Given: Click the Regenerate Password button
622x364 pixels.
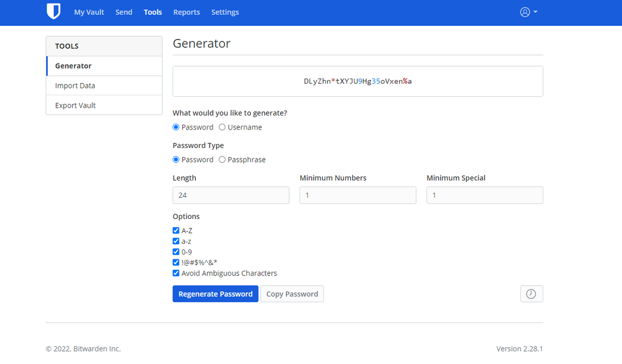Looking at the screenshot, I should pos(215,294).
